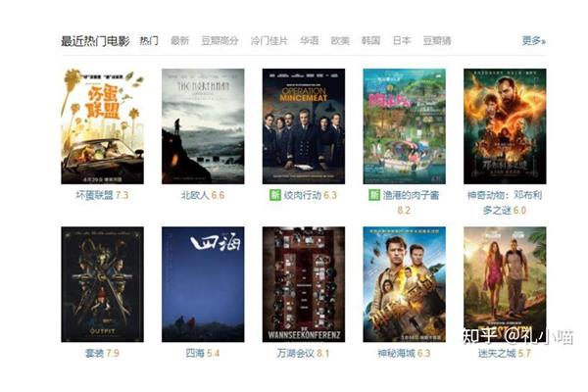Choose the 华语 filter tab

(309, 40)
